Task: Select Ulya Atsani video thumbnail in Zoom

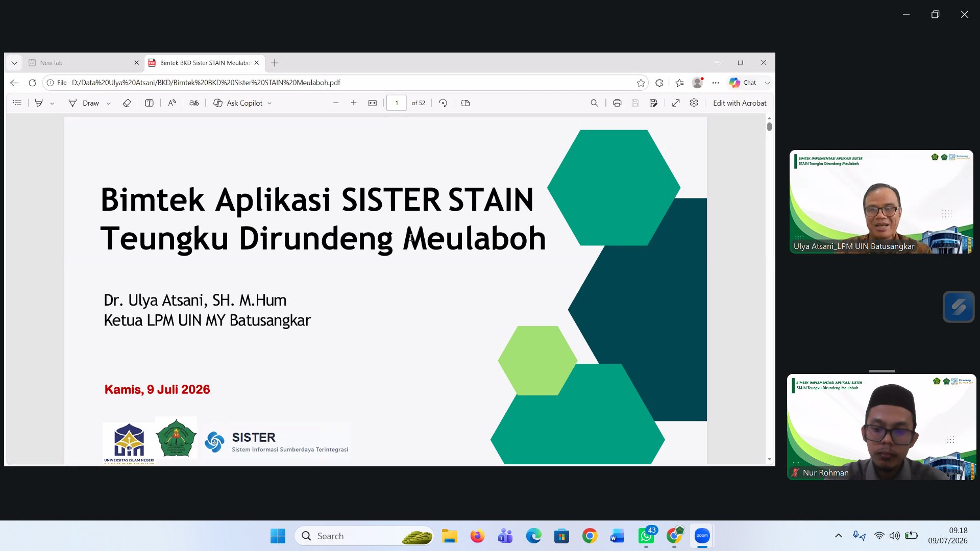Action: pyautogui.click(x=881, y=202)
